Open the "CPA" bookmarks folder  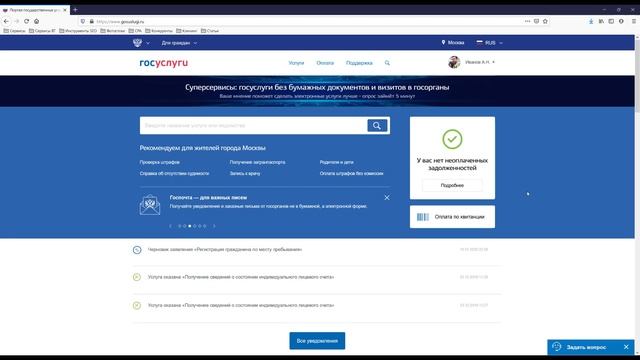click(135, 31)
